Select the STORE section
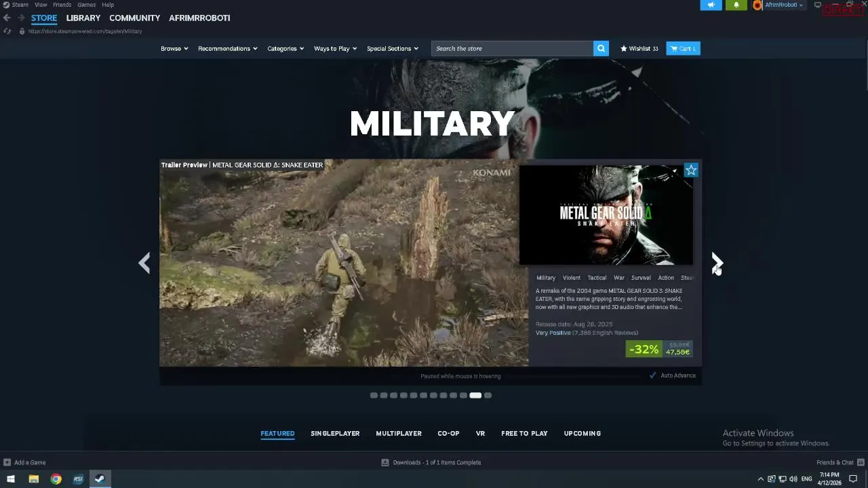 click(44, 18)
